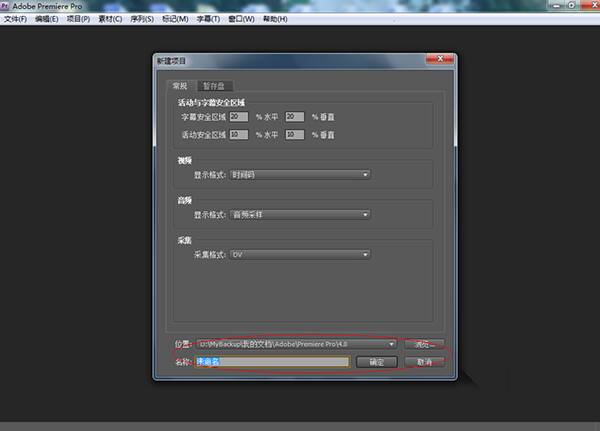600x431 pixels.
Task: Click the 名称 project name field
Action: [272, 362]
